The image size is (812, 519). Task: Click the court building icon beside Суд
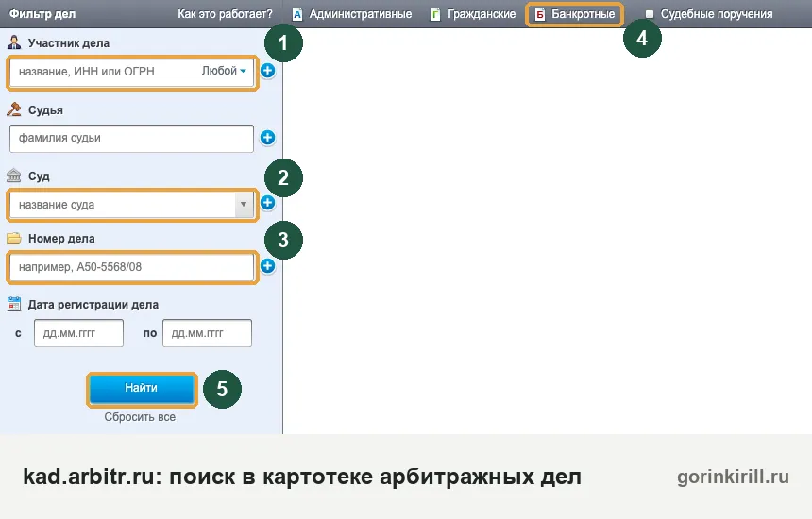click(14, 176)
